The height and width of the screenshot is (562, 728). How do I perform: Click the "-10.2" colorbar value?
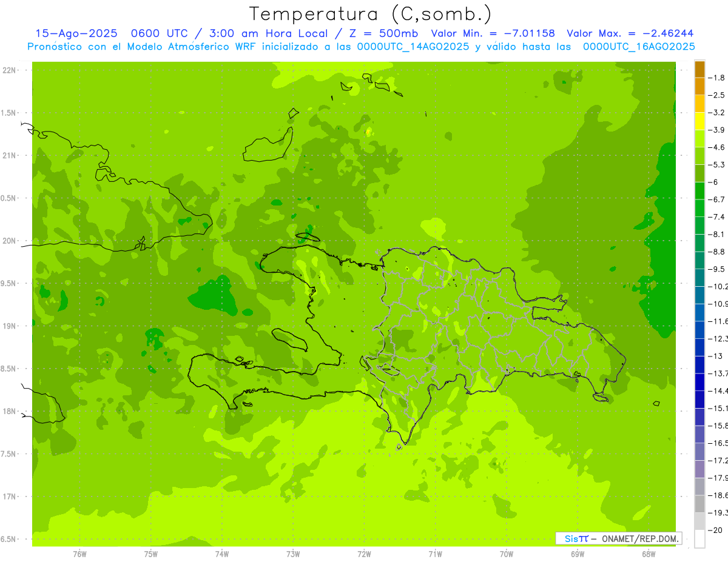click(718, 286)
